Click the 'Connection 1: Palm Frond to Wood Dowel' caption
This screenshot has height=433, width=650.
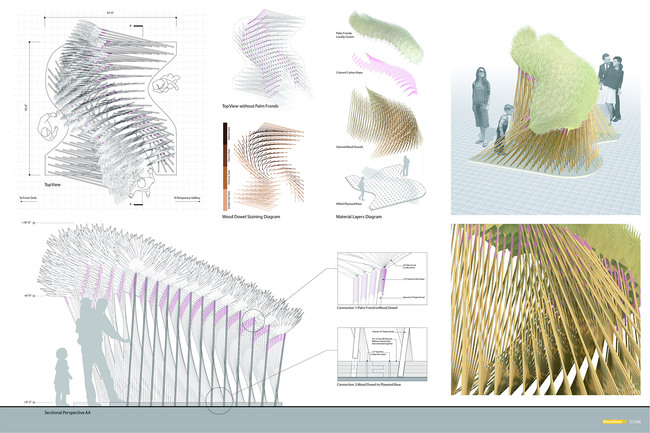[x=367, y=308]
